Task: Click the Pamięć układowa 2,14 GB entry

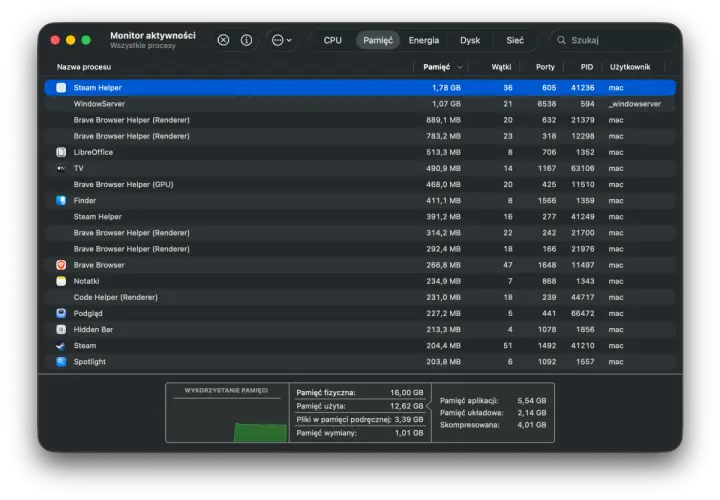Action: pyautogui.click(x=493, y=413)
